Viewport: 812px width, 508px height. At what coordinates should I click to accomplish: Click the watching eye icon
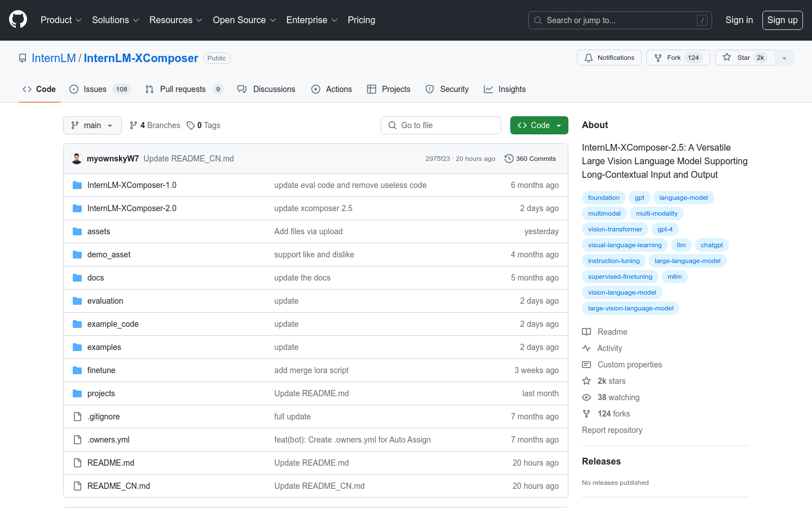click(x=586, y=397)
